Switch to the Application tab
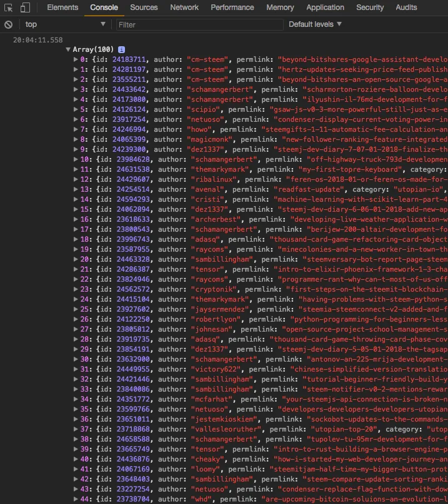This screenshot has height=504, width=448. pyautogui.click(x=325, y=7)
